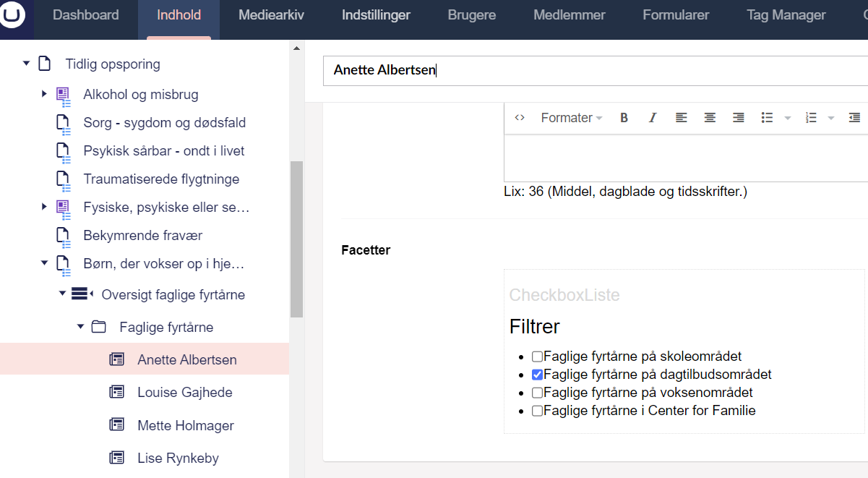Screen dimensions: 868x478
Task: Align text right in the editor
Action: pos(738,118)
